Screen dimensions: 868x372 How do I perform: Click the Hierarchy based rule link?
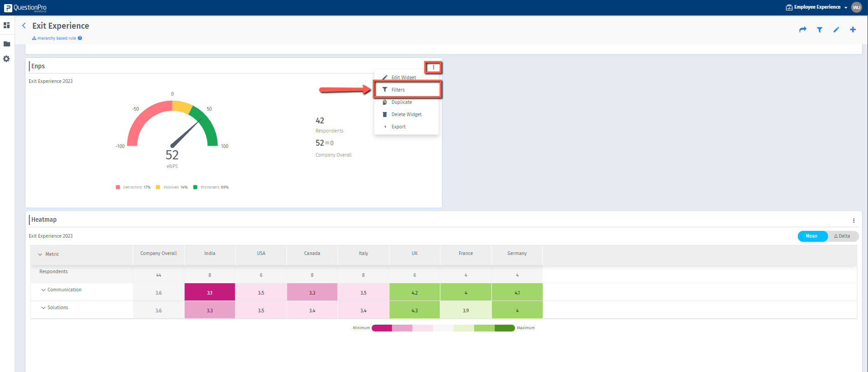pos(56,38)
